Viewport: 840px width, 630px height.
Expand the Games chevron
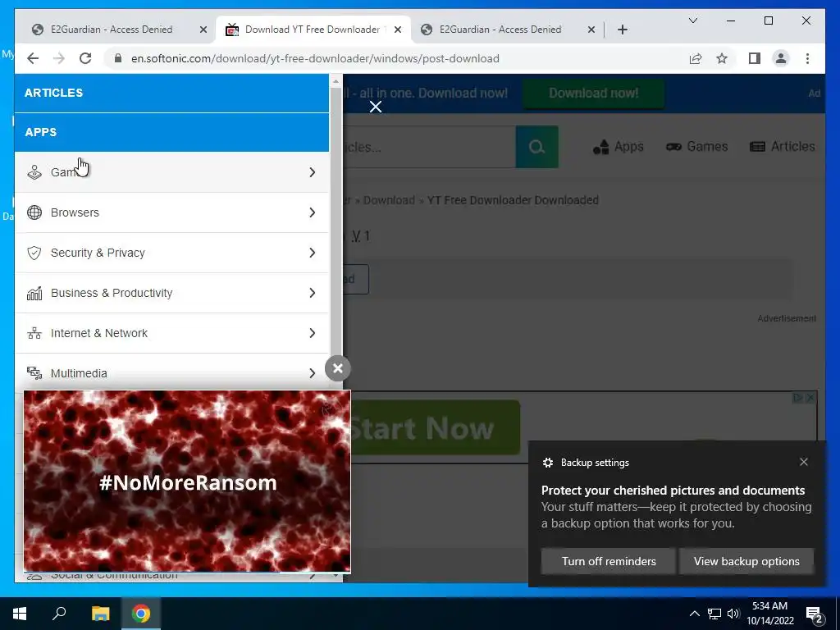tap(313, 172)
